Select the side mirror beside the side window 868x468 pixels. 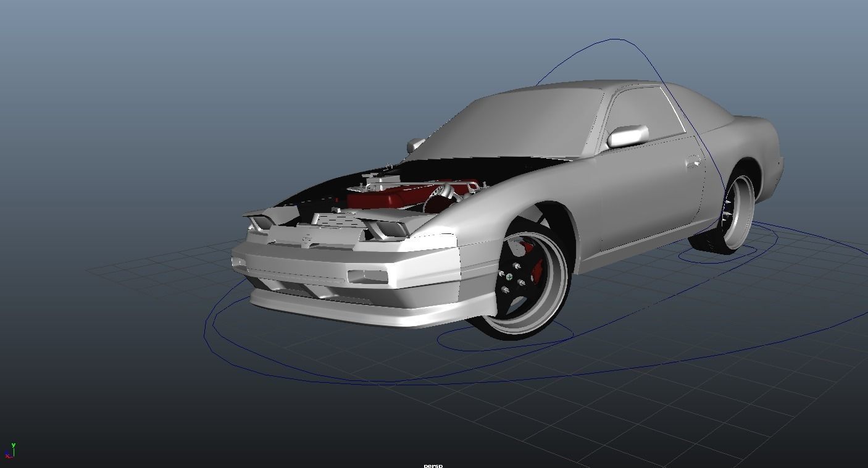(628, 136)
